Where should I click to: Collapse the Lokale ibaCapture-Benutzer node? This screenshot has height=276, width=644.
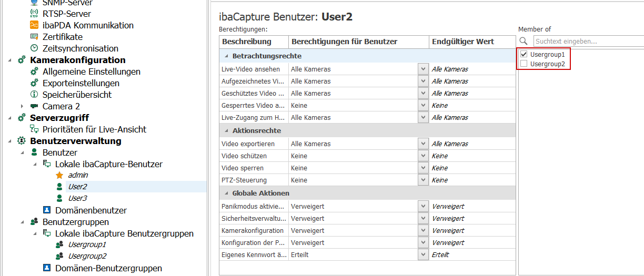point(35,164)
